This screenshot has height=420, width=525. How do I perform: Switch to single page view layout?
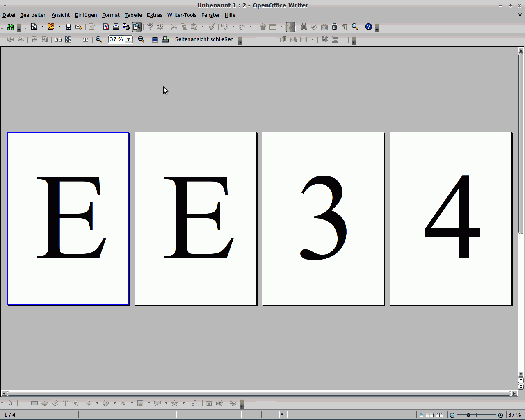coord(421,415)
